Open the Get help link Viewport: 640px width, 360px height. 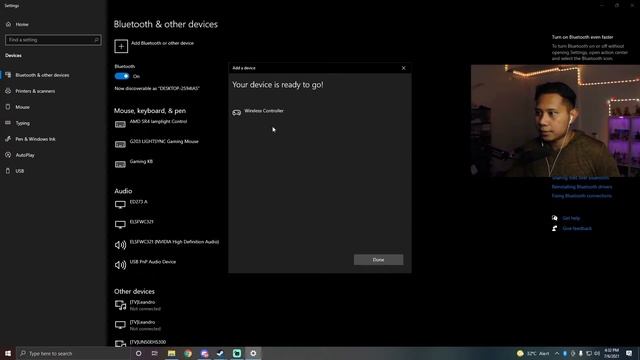[x=571, y=218]
